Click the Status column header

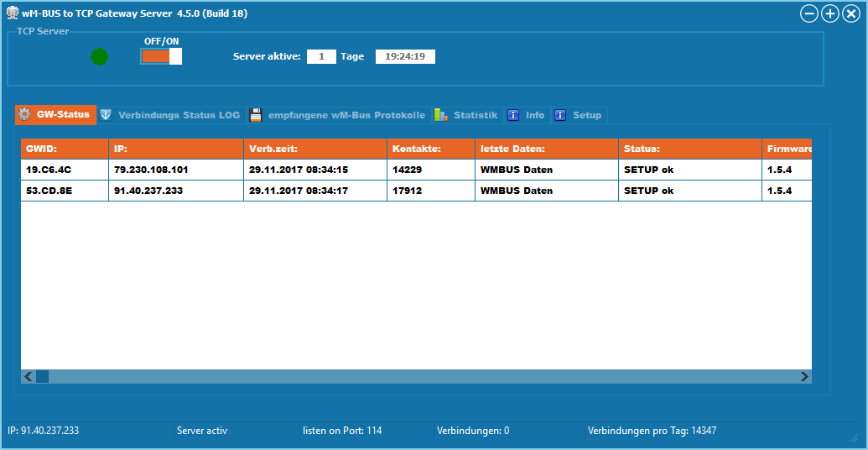click(690, 149)
